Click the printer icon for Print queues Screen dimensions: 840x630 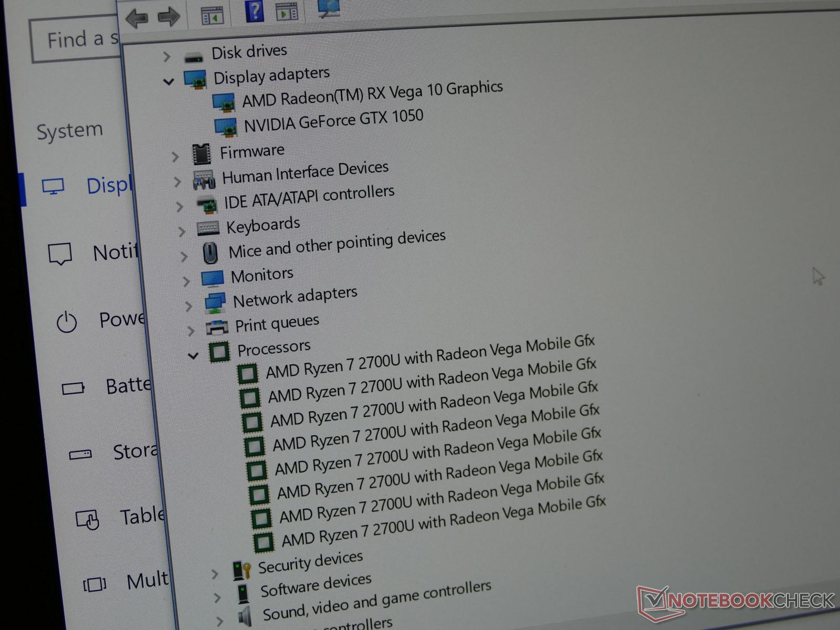[x=217, y=328]
